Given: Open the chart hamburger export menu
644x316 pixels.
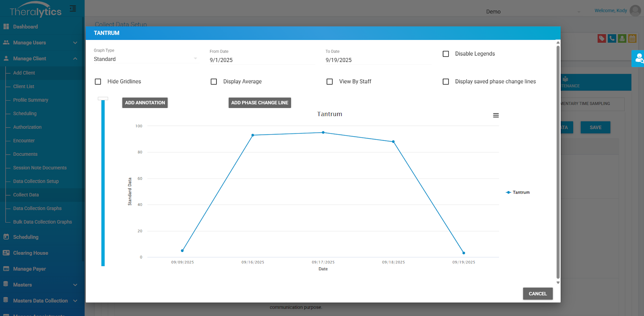Looking at the screenshot, I should [x=496, y=116].
